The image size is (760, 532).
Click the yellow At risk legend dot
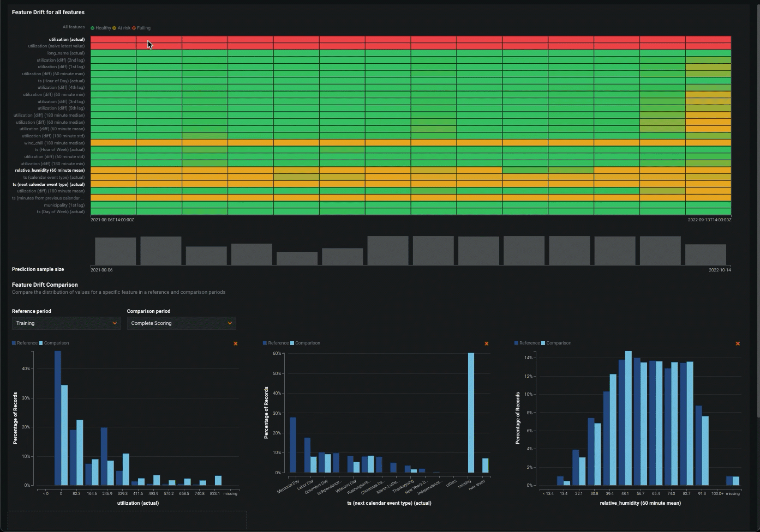(x=115, y=28)
